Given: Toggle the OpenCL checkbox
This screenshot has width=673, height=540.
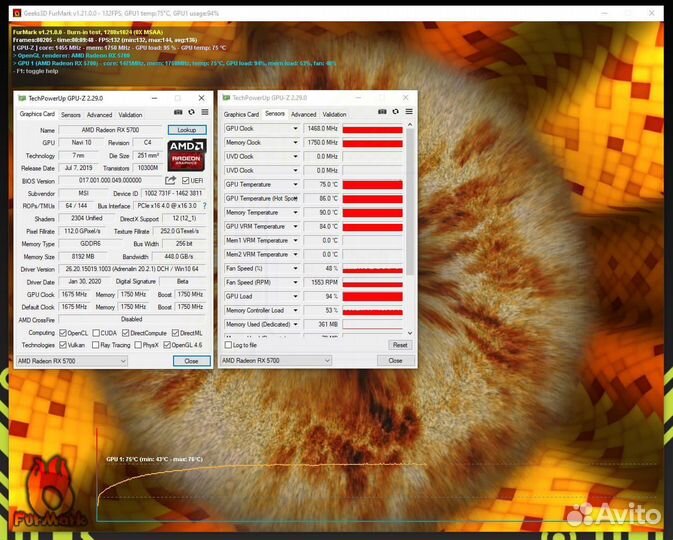Looking at the screenshot, I should click(63, 333).
